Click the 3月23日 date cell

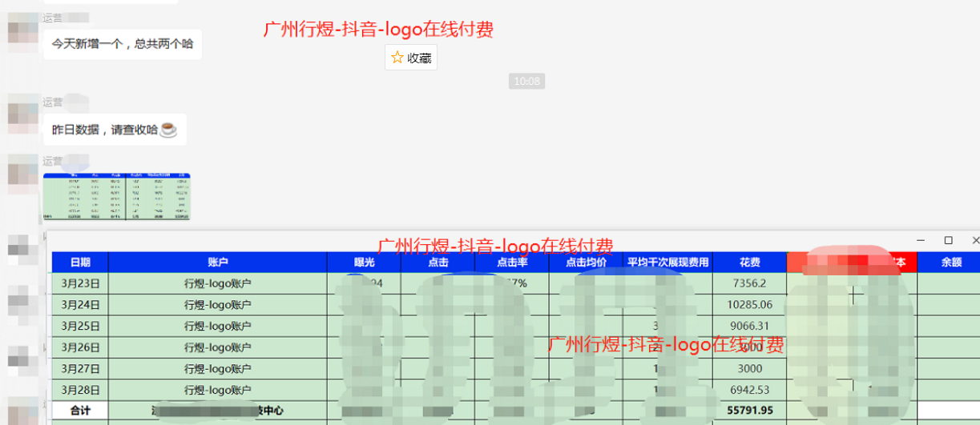pyautogui.click(x=80, y=283)
